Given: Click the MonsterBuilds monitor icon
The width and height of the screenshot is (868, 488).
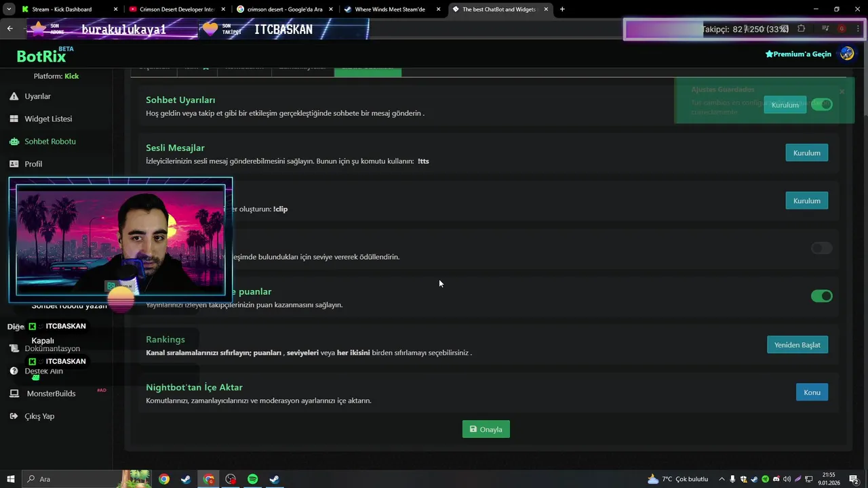Looking at the screenshot, I should click(x=14, y=394).
